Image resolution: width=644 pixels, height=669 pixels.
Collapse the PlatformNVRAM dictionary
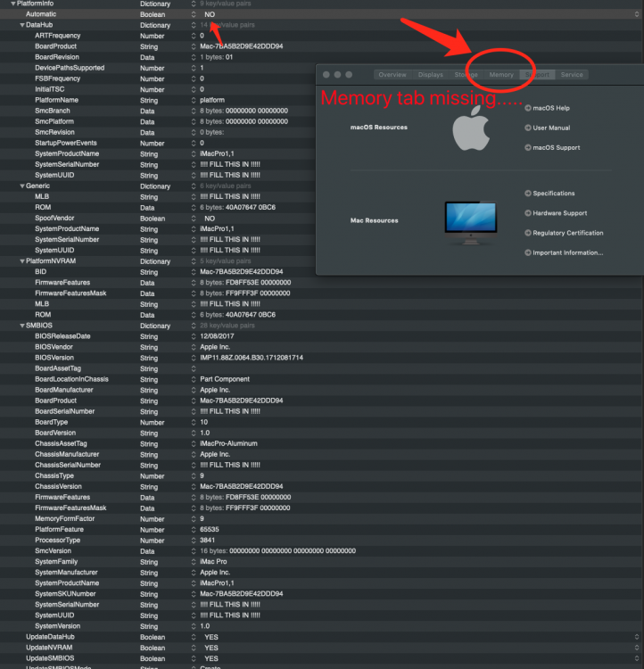point(22,261)
